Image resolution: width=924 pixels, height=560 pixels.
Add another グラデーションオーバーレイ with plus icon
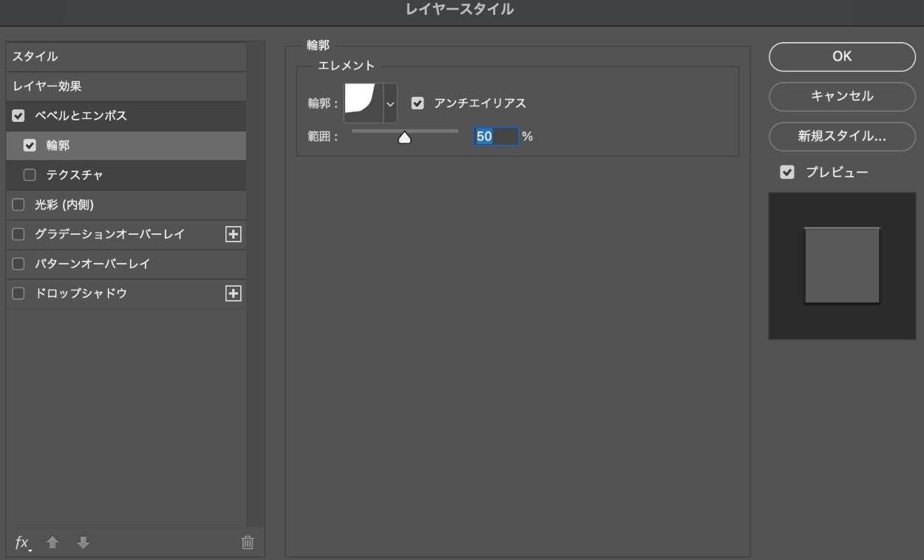pyautogui.click(x=233, y=234)
